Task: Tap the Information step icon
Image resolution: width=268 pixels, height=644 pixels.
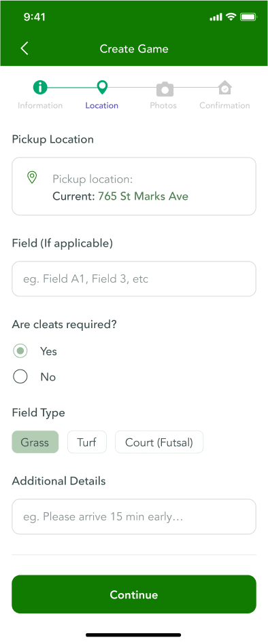Action: 40,87
